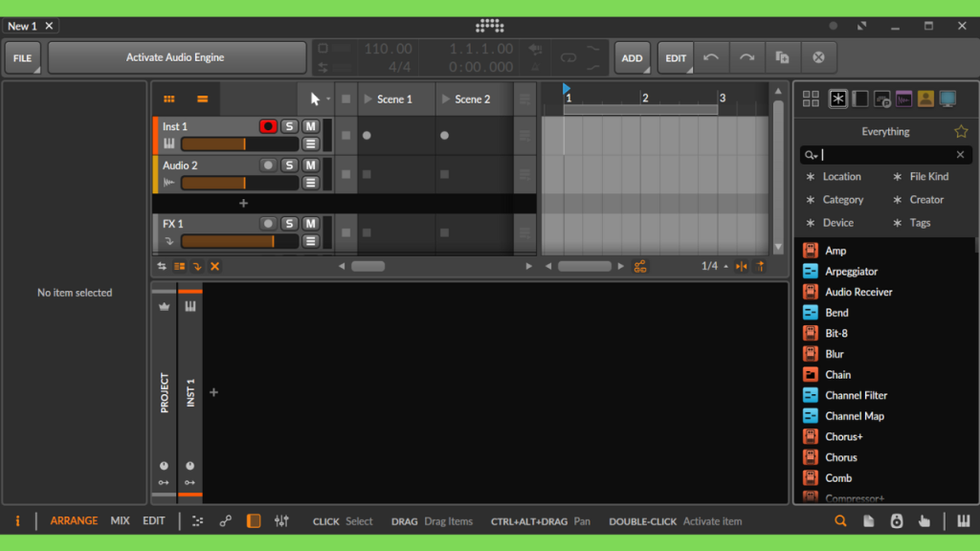The height and width of the screenshot is (551, 980).
Task: Favorite with the star icon
Action: 961,131
